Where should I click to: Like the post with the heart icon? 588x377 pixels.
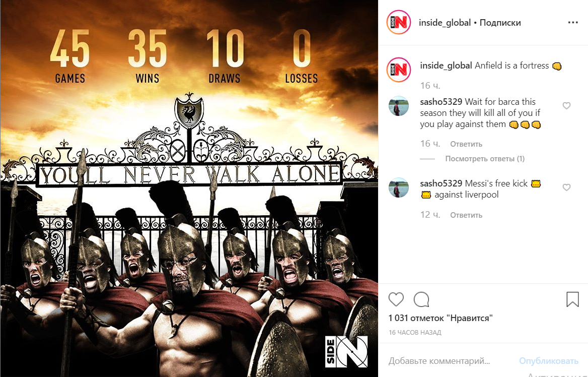pos(396,299)
